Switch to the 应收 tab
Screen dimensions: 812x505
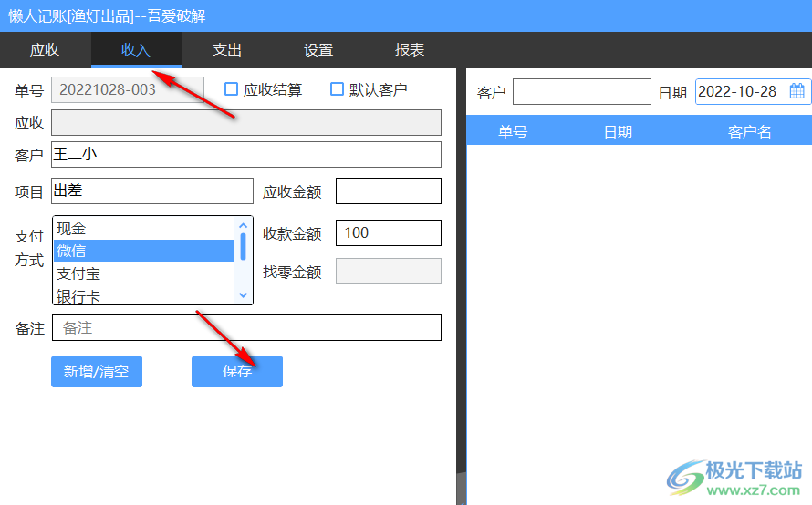[x=45, y=49]
